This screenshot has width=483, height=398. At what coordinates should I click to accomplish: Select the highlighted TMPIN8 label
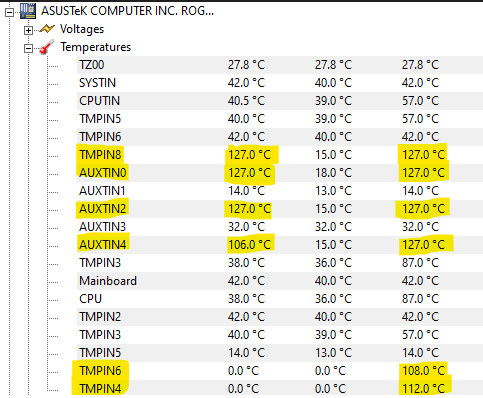[x=100, y=155]
